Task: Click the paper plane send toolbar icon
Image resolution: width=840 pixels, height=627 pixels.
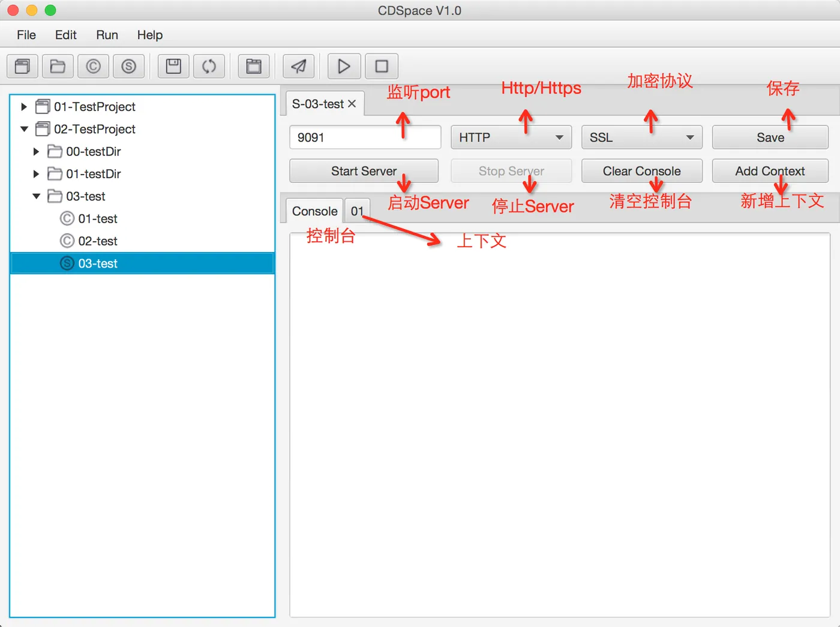Action: (299, 66)
